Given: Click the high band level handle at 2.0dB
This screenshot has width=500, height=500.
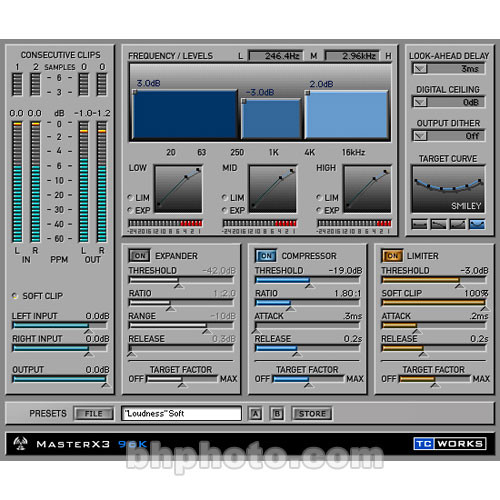Looking at the screenshot, I should tap(308, 93).
